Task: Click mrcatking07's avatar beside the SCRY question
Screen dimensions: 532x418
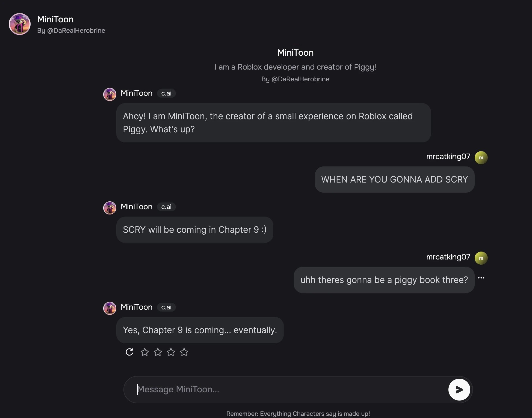Action: (x=481, y=157)
